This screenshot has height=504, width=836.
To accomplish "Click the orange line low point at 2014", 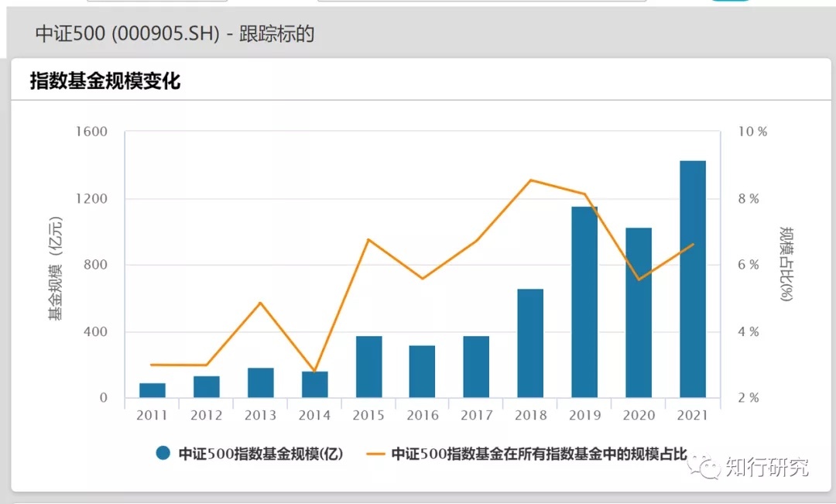I will [x=314, y=371].
